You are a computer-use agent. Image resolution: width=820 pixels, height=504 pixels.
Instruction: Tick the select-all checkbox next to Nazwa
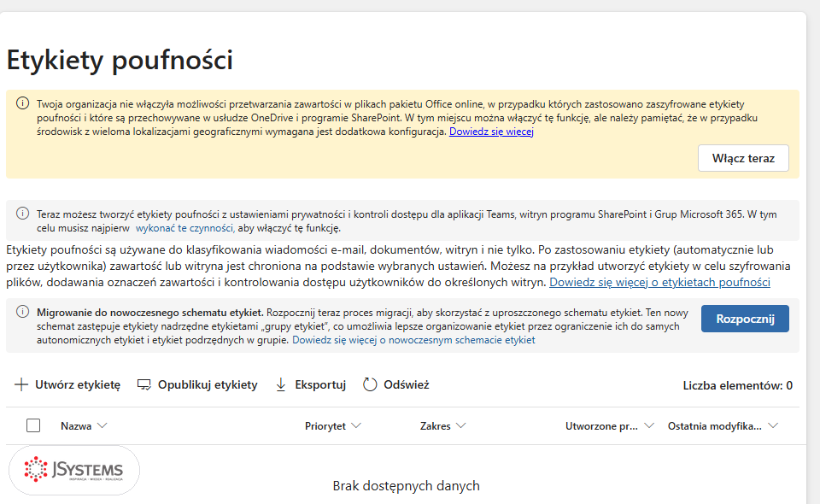click(33, 425)
